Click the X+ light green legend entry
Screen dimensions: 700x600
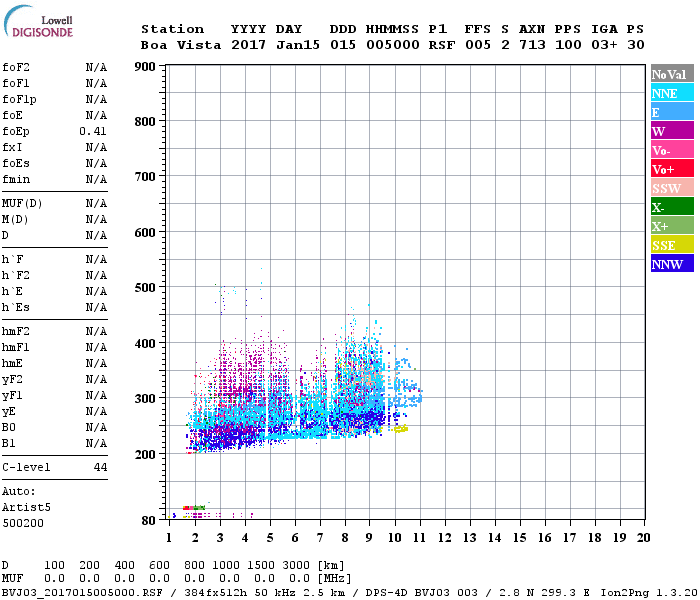coord(672,226)
